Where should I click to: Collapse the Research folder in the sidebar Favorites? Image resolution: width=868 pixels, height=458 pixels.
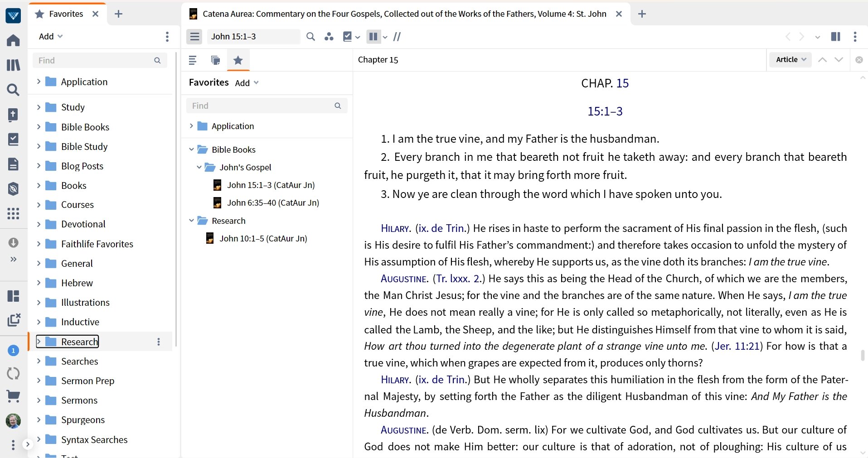(x=191, y=221)
